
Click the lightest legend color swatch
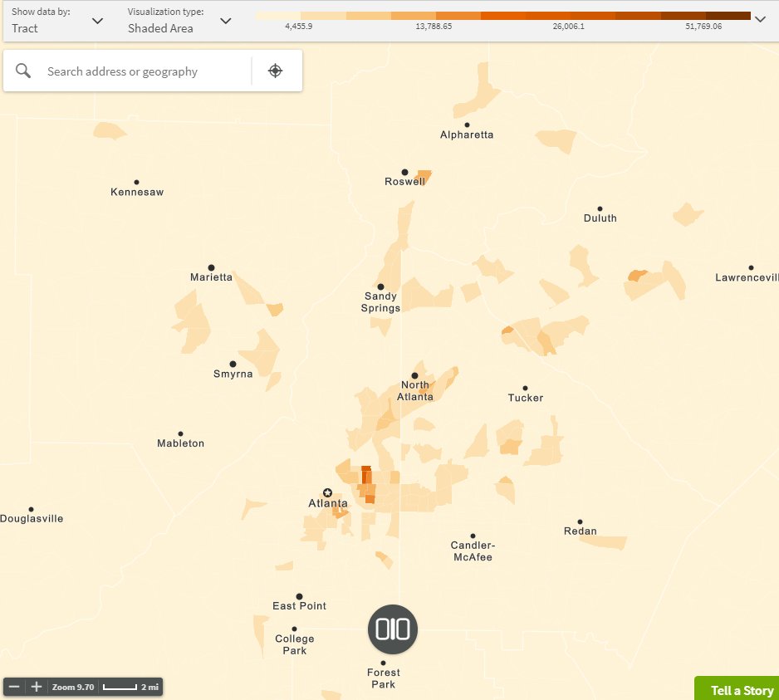pyautogui.click(x=277, y=16)
